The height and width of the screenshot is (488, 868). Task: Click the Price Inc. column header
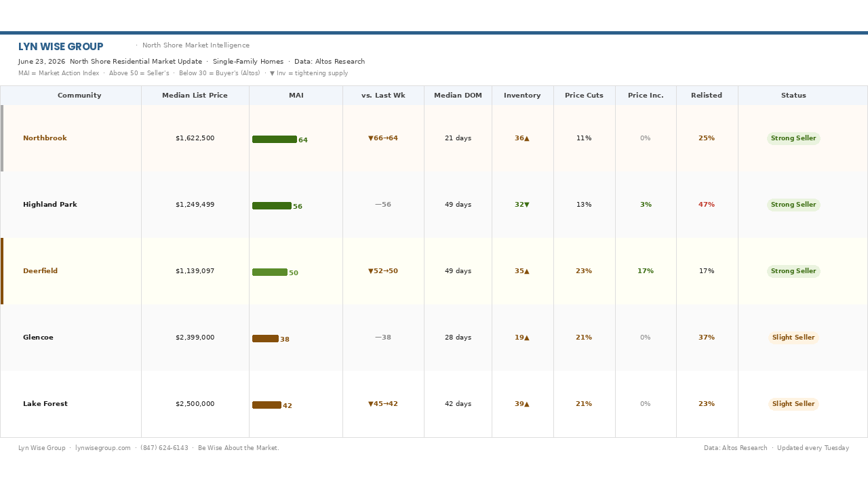tap(646, 96)
